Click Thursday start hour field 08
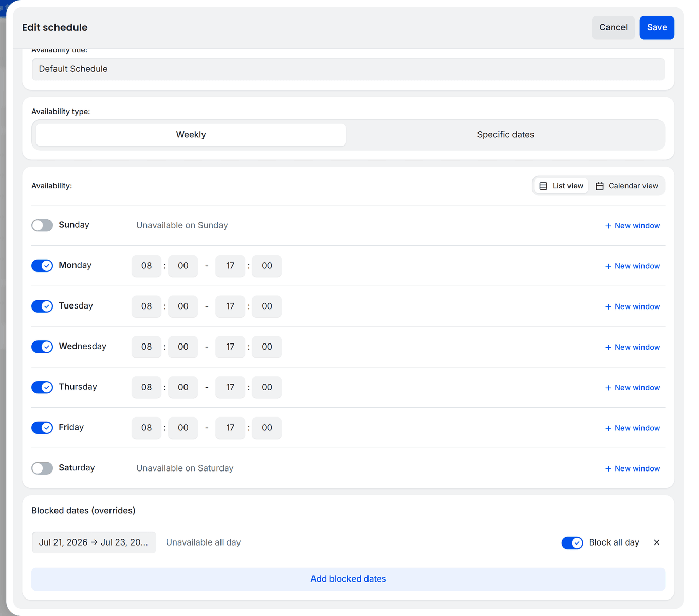 pos(146,387)
